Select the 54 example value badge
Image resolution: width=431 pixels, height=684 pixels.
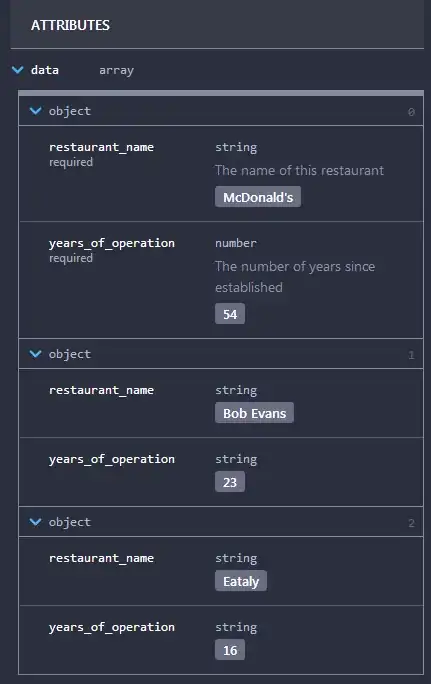click(x=230, y=314)
